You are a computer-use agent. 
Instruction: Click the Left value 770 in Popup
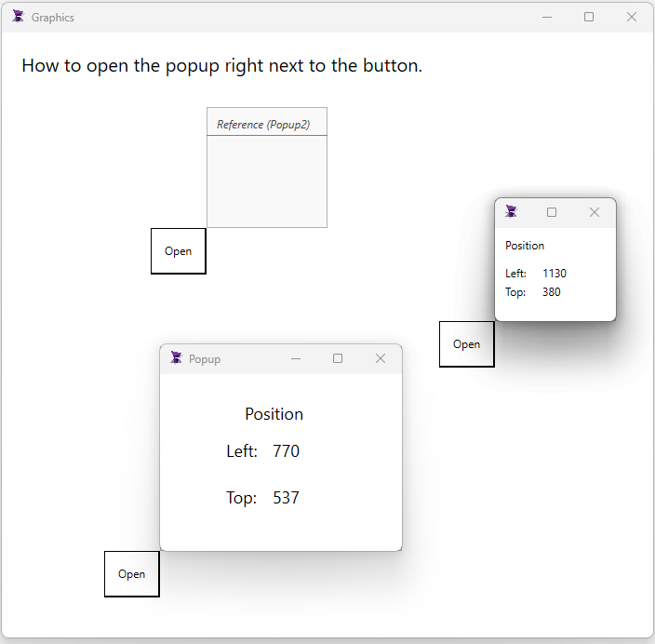pos(286,451)
